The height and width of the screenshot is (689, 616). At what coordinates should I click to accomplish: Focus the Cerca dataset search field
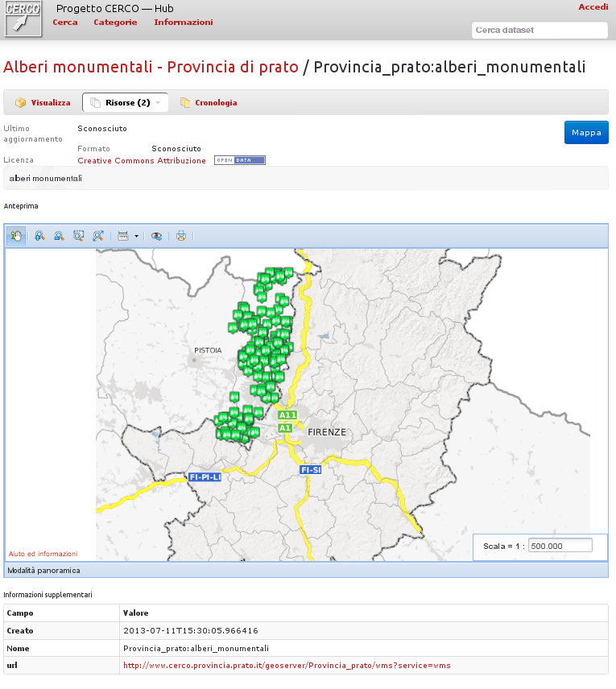coord(540,31)
